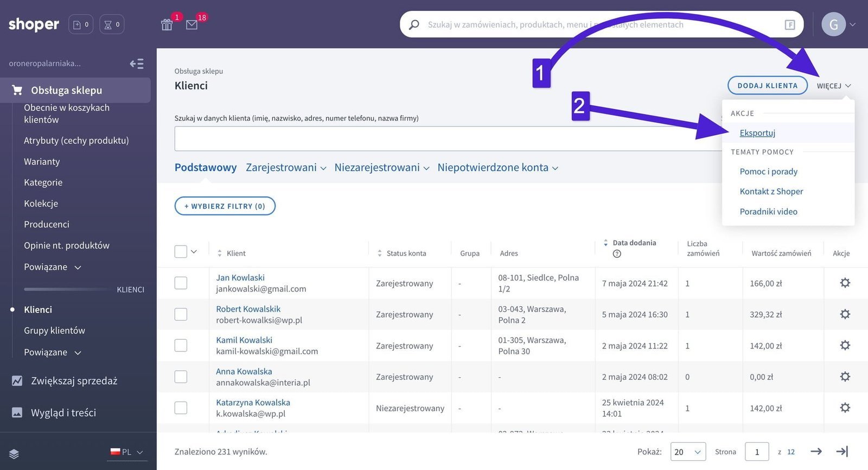This screenshot has height=470, width=868.
Task: Check the Robert Kowalskik row checkbox
Action: pos(181,314)
